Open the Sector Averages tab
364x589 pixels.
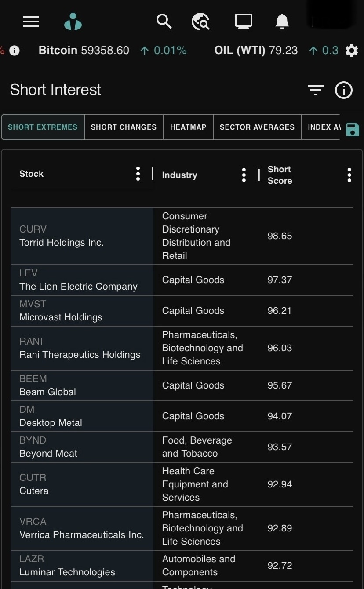pos(257,127)
